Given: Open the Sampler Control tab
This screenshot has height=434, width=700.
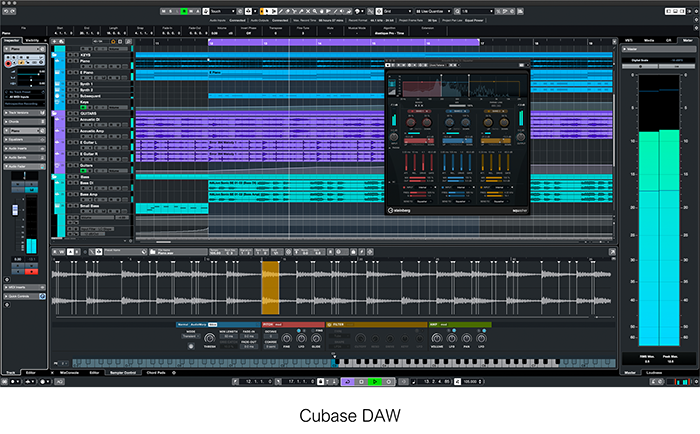Looking at the screenshot, I should (x=123, y=372).
